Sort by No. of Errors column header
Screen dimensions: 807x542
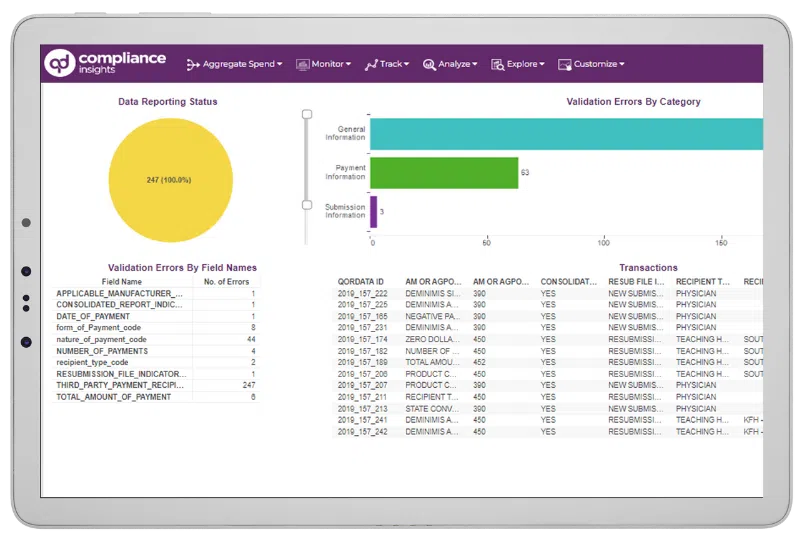pos(226,282)
